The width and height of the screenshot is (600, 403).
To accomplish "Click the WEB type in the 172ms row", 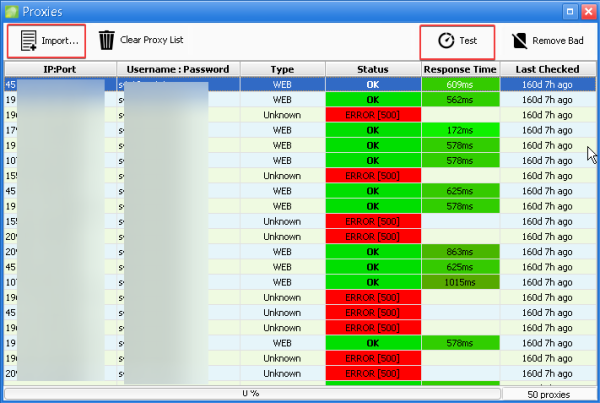I will 282,131.
